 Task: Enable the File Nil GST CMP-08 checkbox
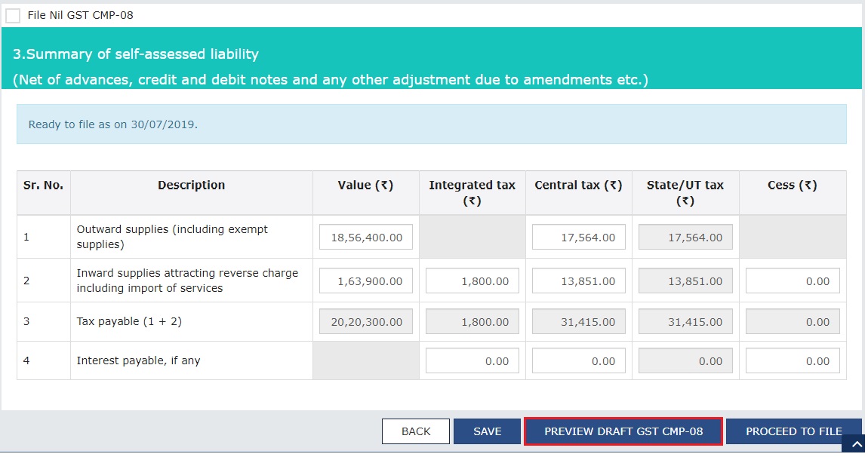13,15
